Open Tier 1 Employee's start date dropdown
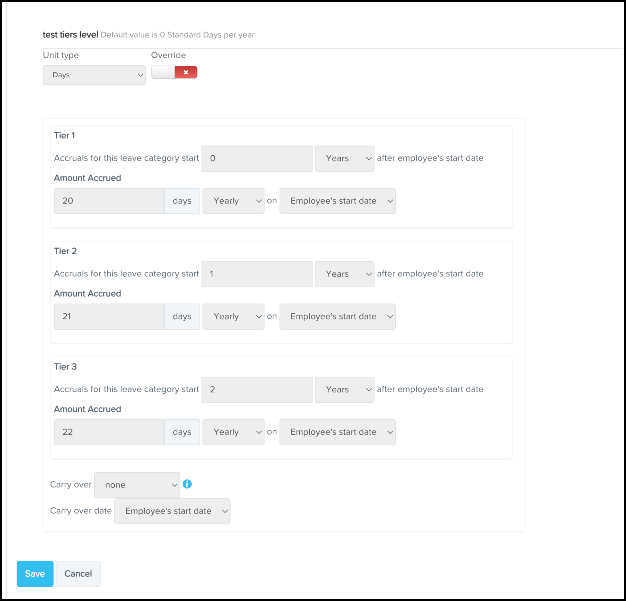Viewport: 626px width, 601px height. coord(337,201)
